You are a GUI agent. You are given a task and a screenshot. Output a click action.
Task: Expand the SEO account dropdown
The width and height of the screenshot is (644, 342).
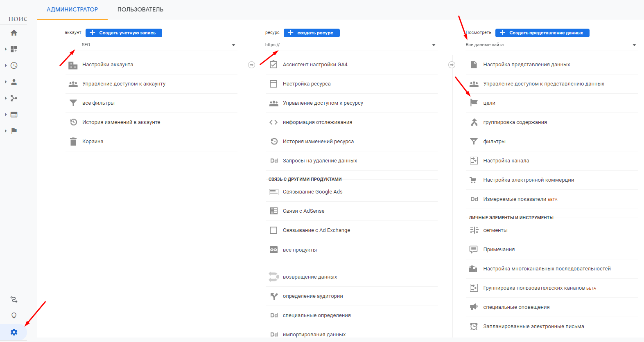[x=233, y=45]
